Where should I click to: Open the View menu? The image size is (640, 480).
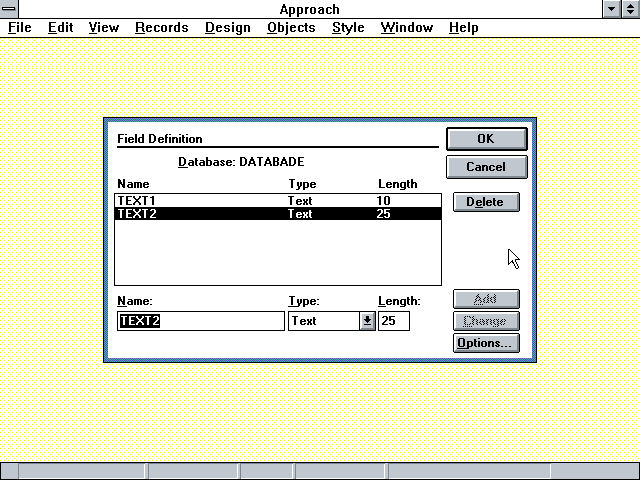(104, 27)
